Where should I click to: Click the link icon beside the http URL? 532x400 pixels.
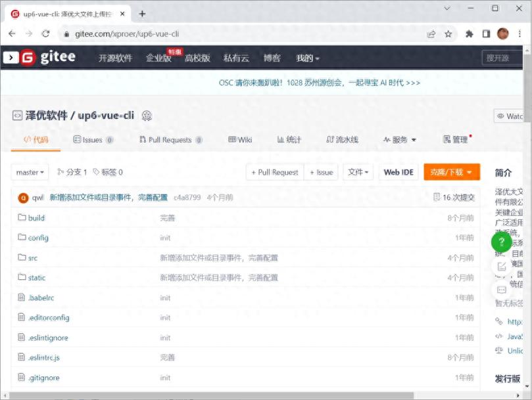500,322
